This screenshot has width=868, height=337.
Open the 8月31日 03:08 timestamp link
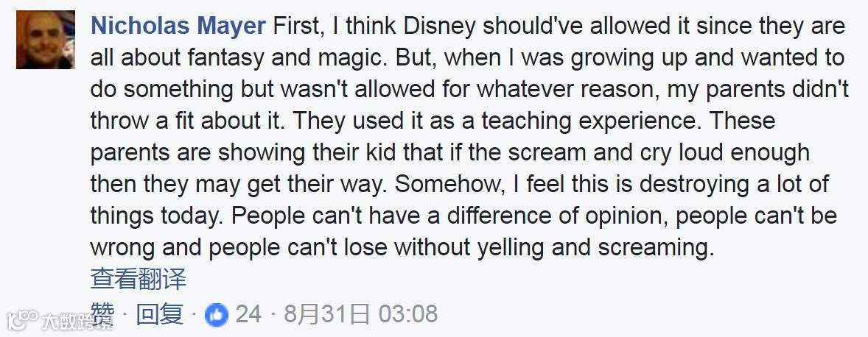(x=361, y=314)
